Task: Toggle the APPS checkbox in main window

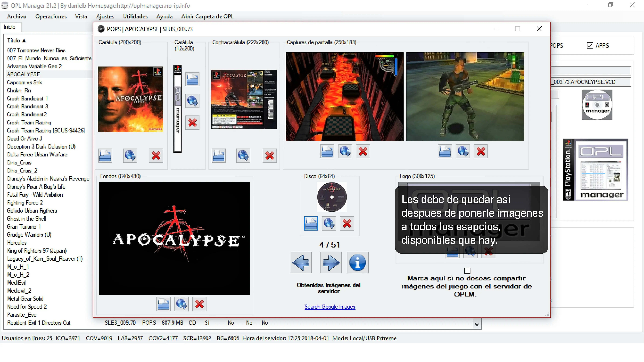Action: point(590,46)
